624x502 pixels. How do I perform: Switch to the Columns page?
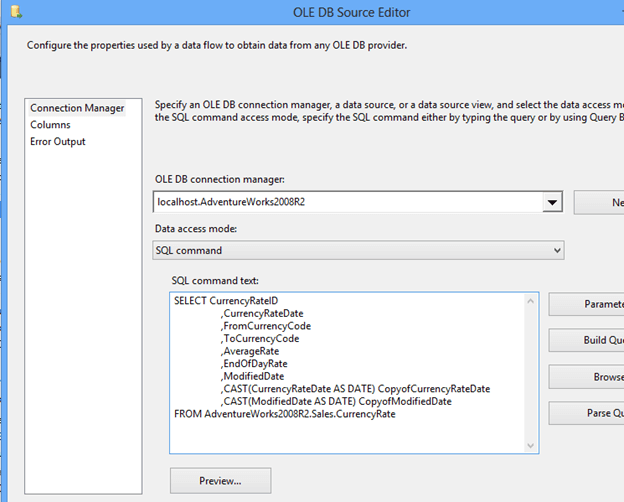click(x=50, y=125)
